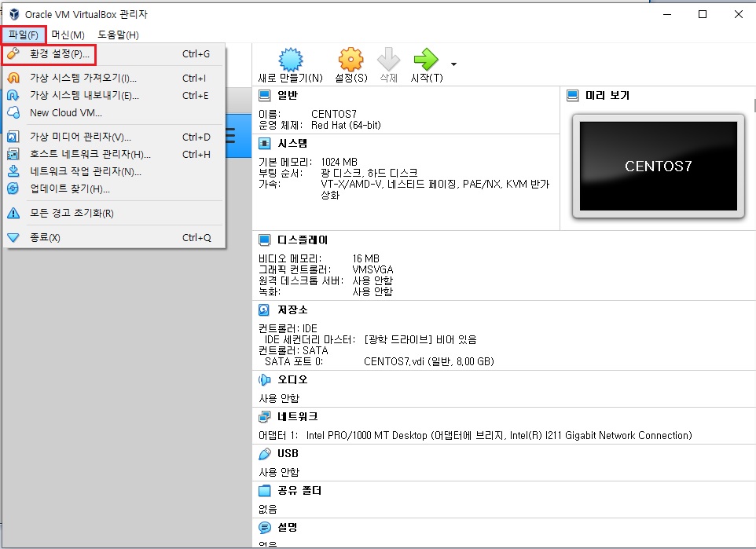This screenshot has height=549, width=756.
Task: Click the virtual media manager disk icon
Action: pyautogui.click(x=13, y=137)
